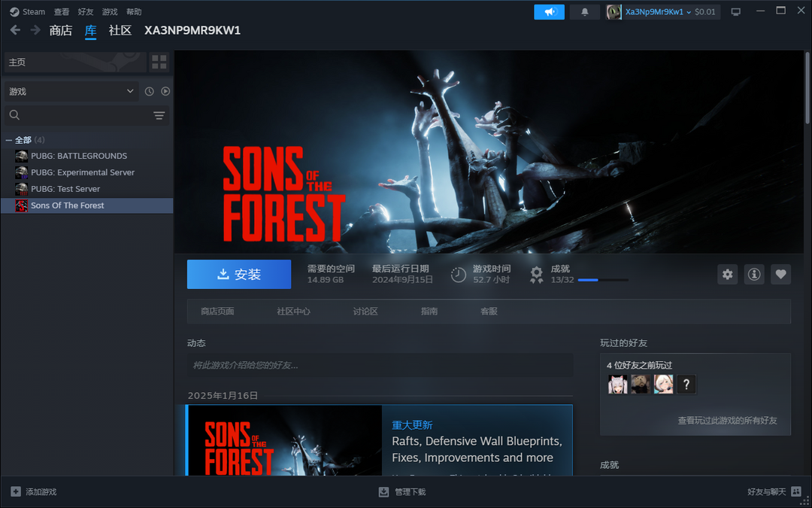Open 查看玩过此游戏的所有好友 link

click(x=727, y=421)
